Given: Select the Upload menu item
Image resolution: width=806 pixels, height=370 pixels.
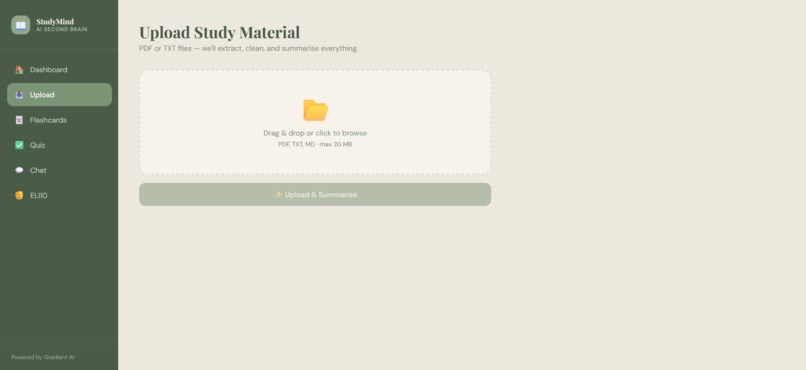Looking at the screenshot, I should (x=59, y=95).
